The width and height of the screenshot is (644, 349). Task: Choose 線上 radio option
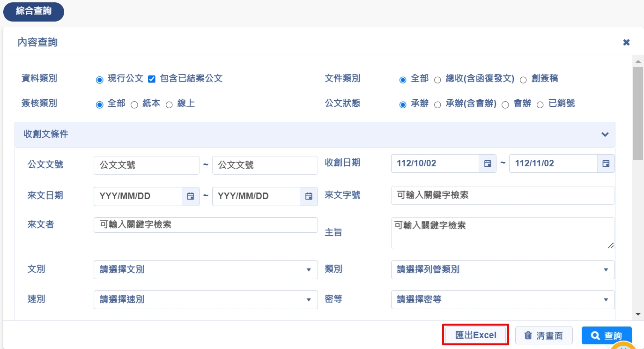click(169, 105)
